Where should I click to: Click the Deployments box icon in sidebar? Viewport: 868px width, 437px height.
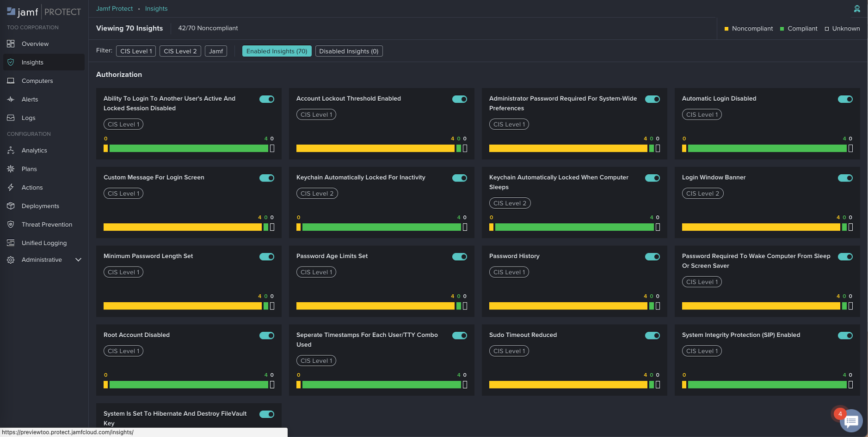(11, 206)
